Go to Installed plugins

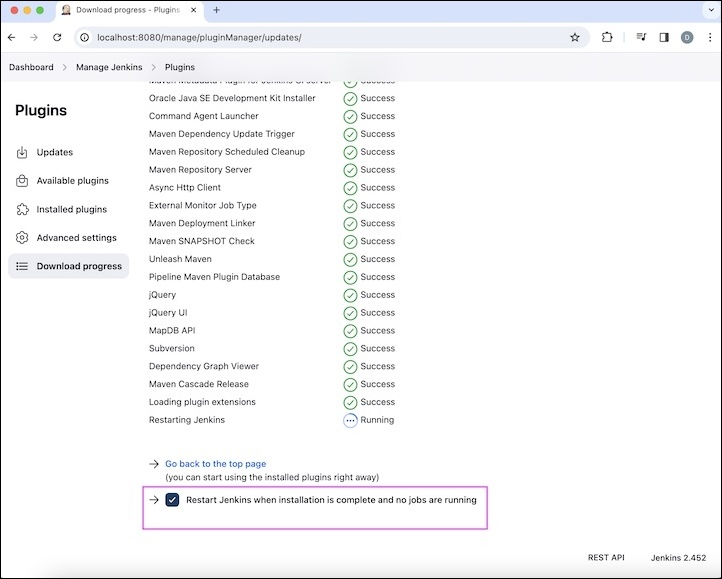click(71, 210)
